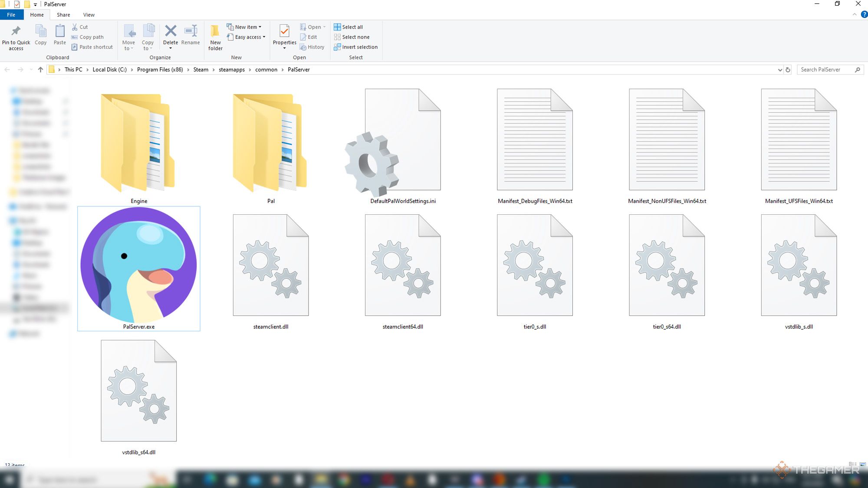The width and height of the screenshot is (868, 488).
Task: Go back with the Back arrow
Action: pyautogui.click(x=7, y=69)
